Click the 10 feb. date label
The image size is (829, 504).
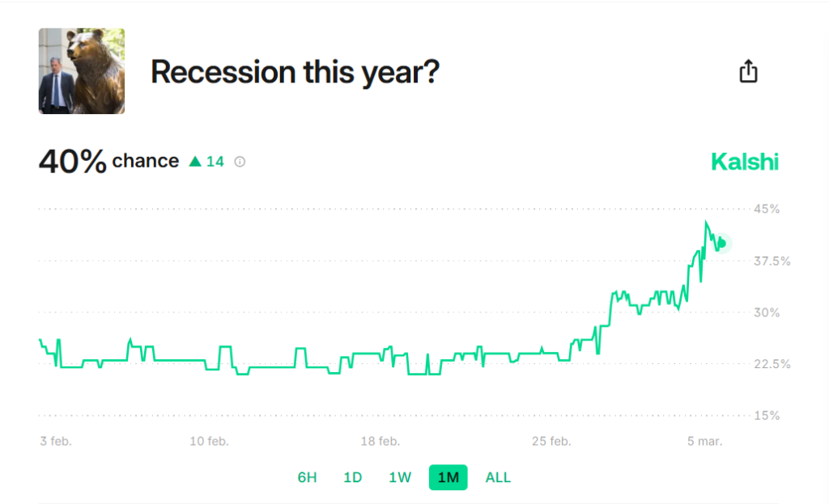pos(210,441)
